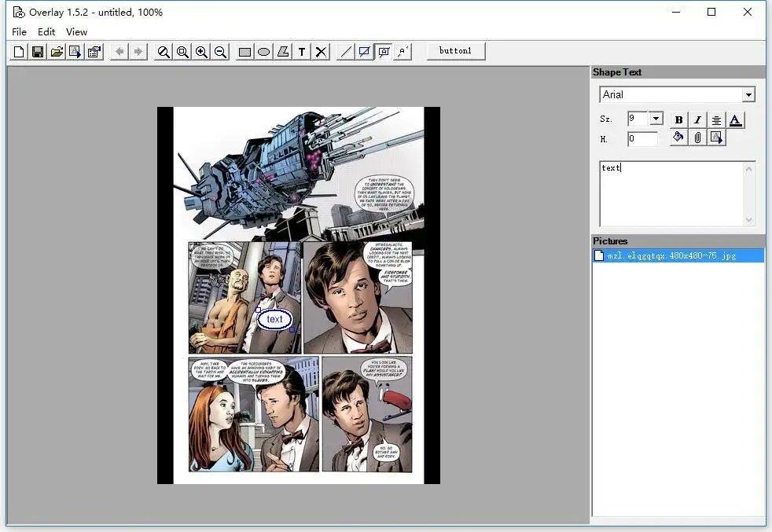This screenshot has width=772, height=532.
Task: Open the font size dropdown arrow
Action: (656, 119)
